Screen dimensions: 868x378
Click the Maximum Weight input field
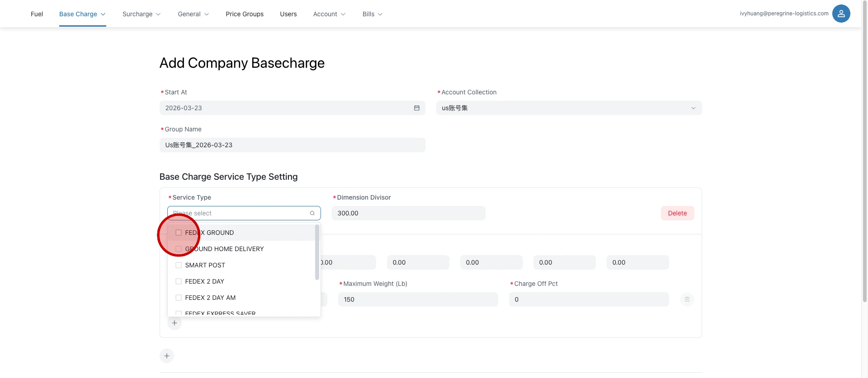pyautogui.click(x=417, y=299)
